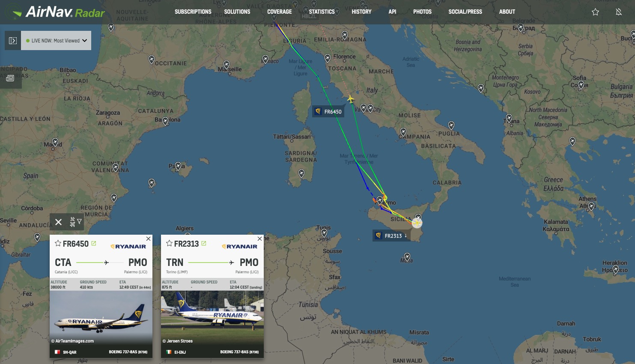Expand the LIVE NOW: Most Viewed dropdown

coord(56,41)
